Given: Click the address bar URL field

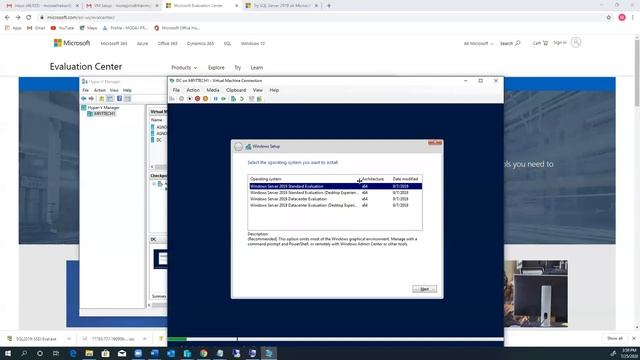Looking at the screenshot, I should click(318, 18).
